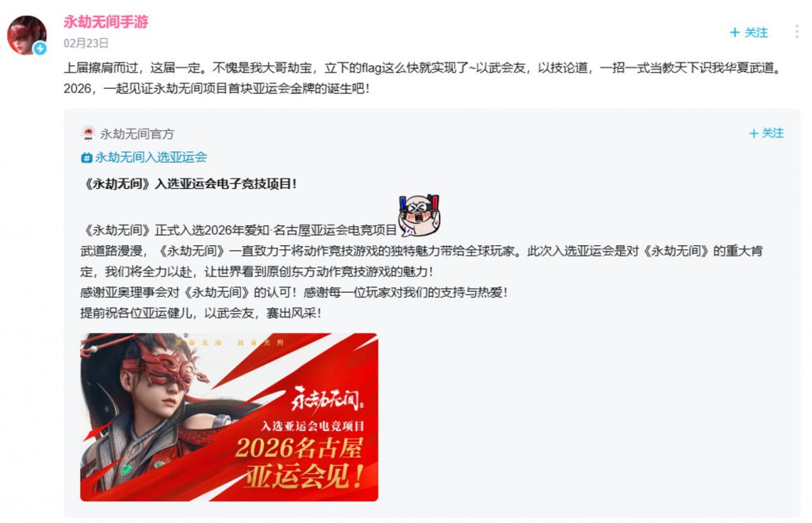812x523 pixels.
Task: Open the 02月23日 post timestamp
Action: (x=86, y=43)
